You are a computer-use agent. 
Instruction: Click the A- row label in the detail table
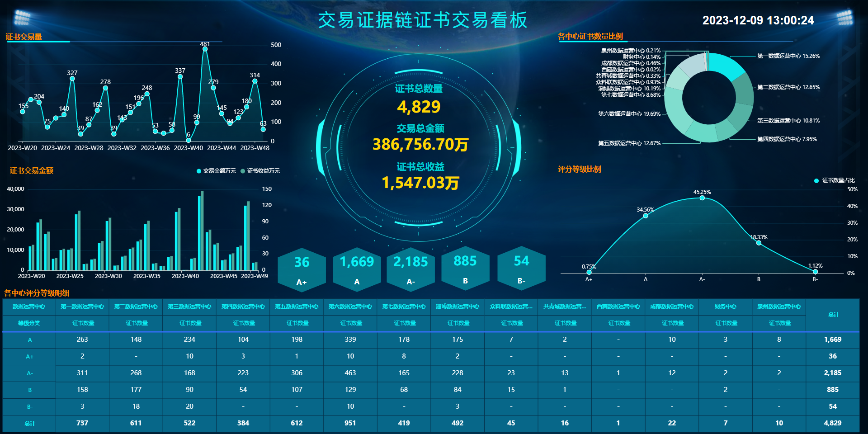(x=29, y=373)
